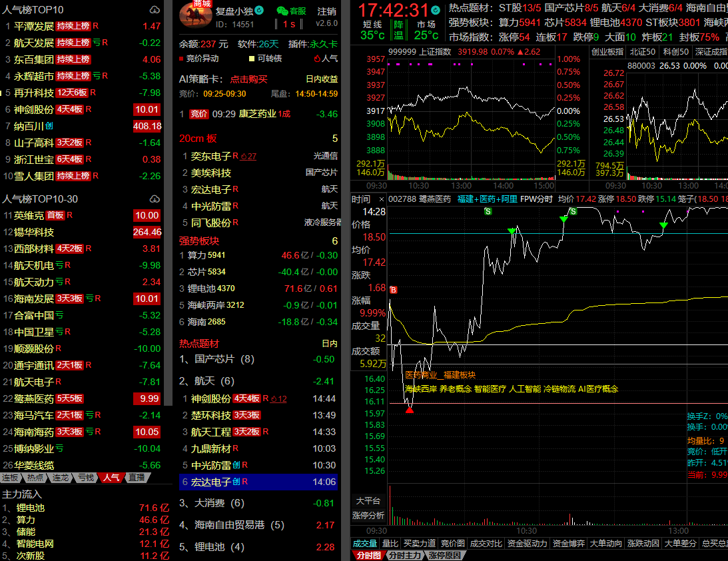Click the red B marker on chart
The height and width of the screenshot is (561, 728).
click(x=394, y=290)
